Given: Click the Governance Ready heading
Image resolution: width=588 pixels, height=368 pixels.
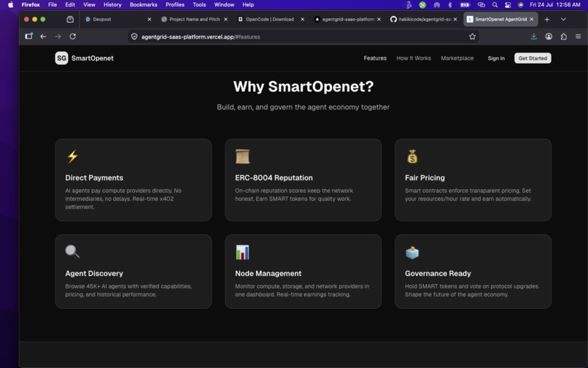Looking at the screenshot, I should (x=438, y=273).
